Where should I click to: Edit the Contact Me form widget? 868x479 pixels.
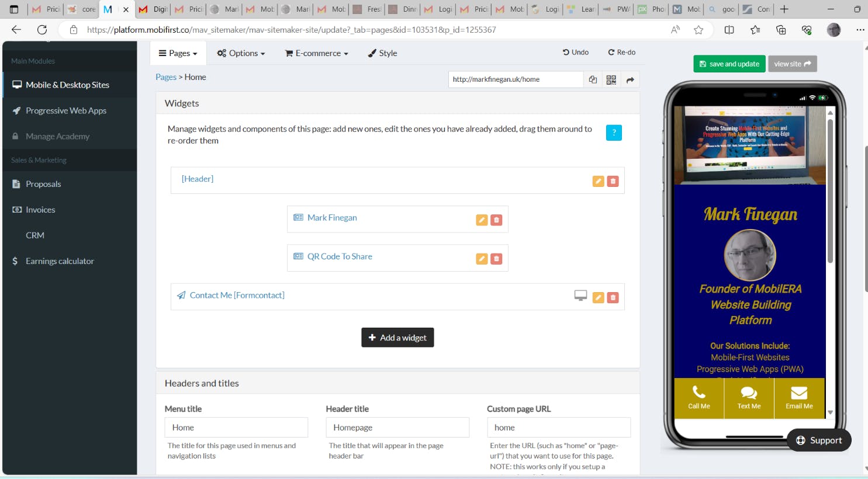(x=598, y=298)
